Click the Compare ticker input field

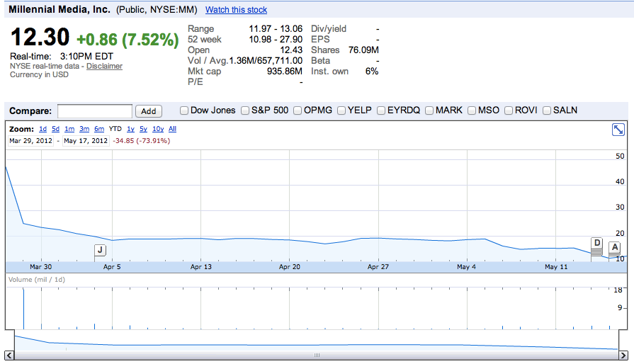tap(94, 111)
